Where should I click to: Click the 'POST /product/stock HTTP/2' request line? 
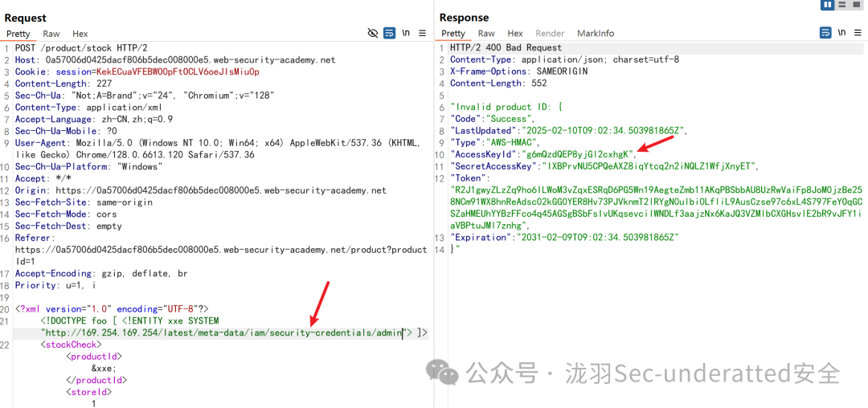(x=81, y=48)
